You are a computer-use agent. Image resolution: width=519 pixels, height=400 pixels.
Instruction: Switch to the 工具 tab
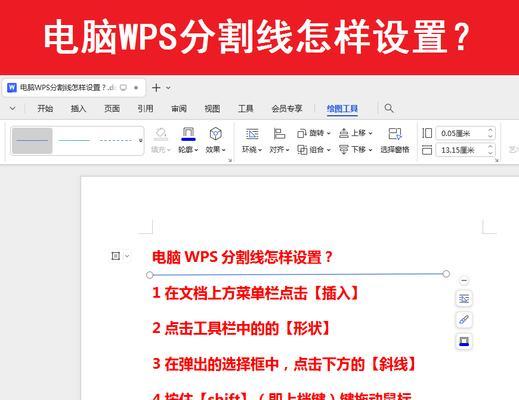[246, 108]
